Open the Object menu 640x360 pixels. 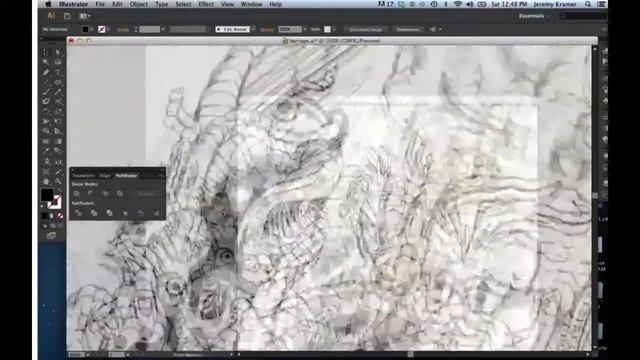[139, 4]
